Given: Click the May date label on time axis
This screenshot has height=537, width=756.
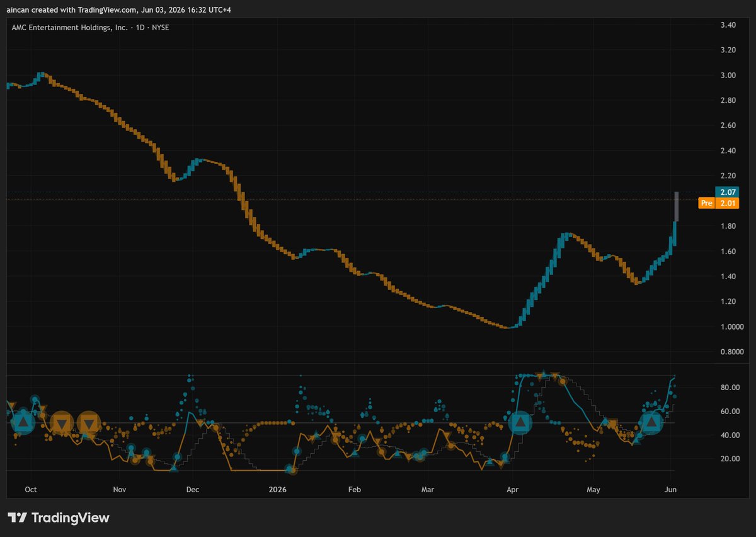Looking at the screenshot, I should pyautogui.click(x=593, y=489).
